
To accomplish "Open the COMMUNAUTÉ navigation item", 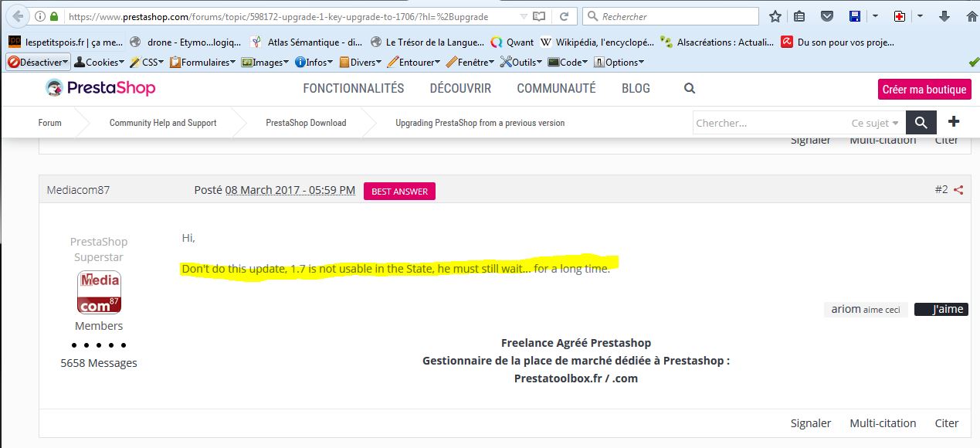I will [x=556, y=89].
